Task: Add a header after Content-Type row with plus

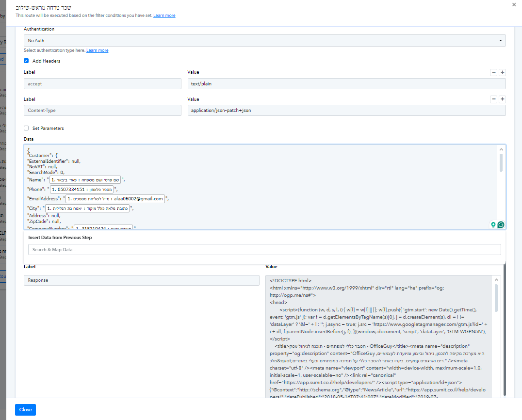Action: (x=503, y=99)
